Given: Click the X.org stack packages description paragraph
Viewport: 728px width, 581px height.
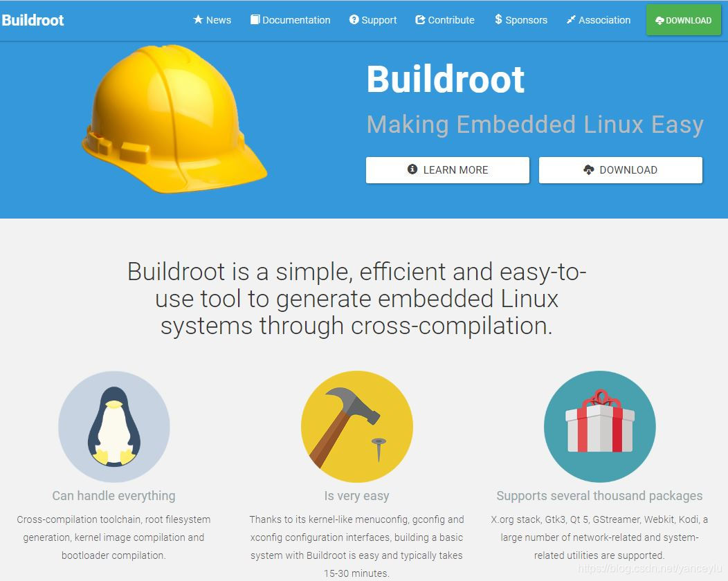Looking at the screenshot, I should point(599,537).
